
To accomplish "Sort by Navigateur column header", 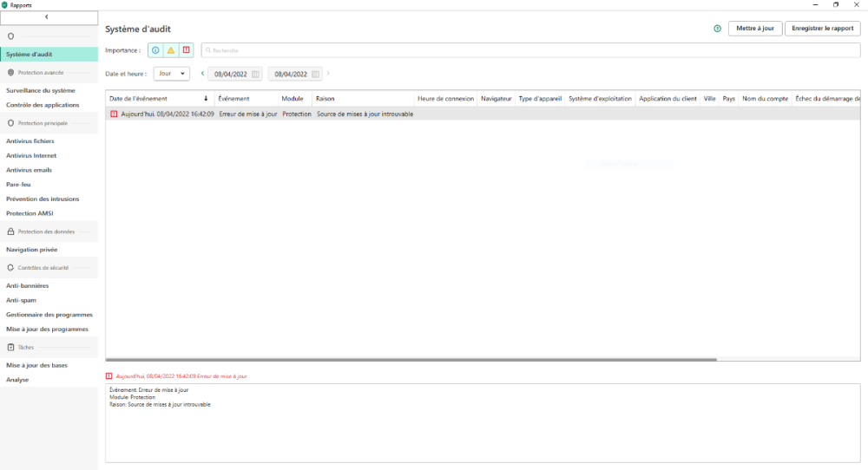I will pos(496,99).
